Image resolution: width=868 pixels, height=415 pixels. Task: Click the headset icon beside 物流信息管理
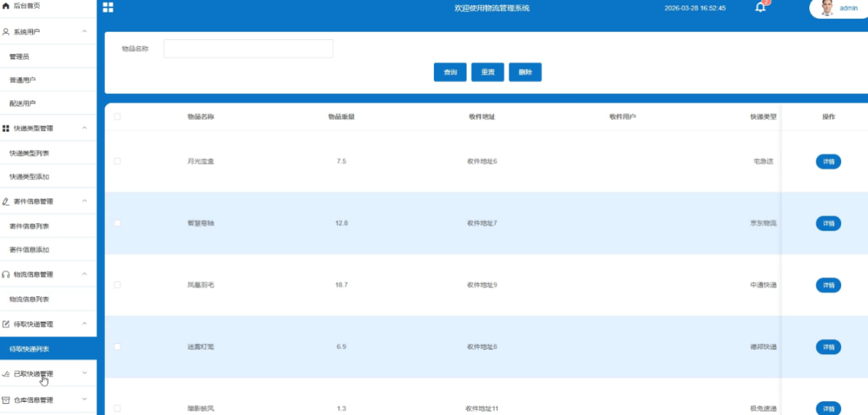(6, 275)
